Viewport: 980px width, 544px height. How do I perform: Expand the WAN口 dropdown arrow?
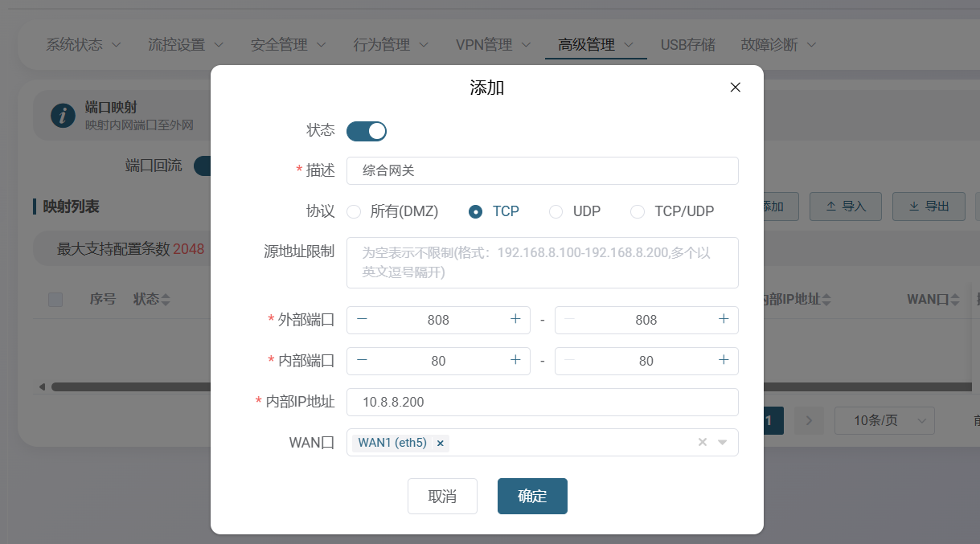(722, 442)
